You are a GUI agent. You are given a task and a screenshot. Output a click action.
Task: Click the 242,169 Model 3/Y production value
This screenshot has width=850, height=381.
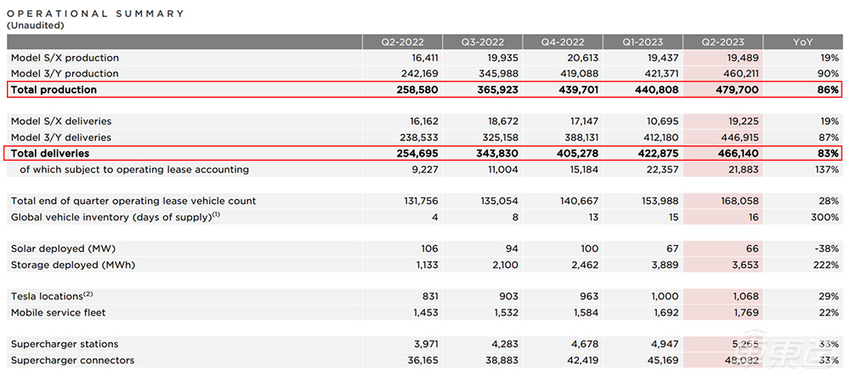[x=417, y=74]
